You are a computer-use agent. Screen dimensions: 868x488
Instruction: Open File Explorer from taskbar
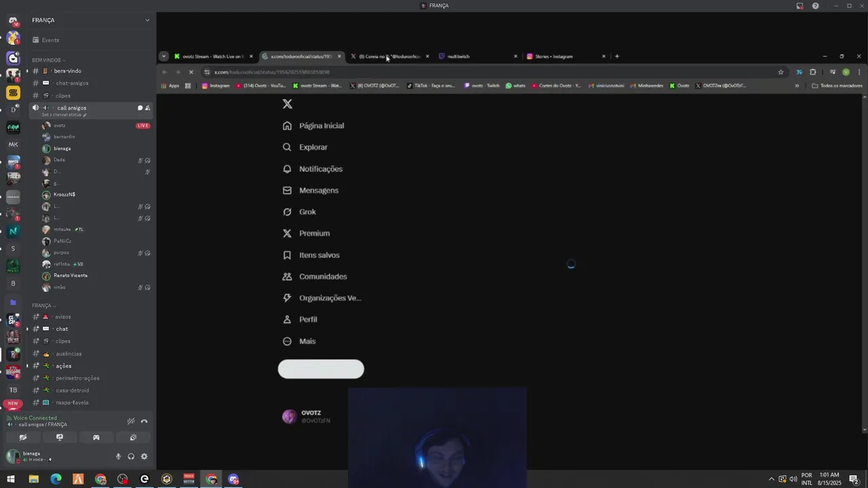[x=33, y=479]
